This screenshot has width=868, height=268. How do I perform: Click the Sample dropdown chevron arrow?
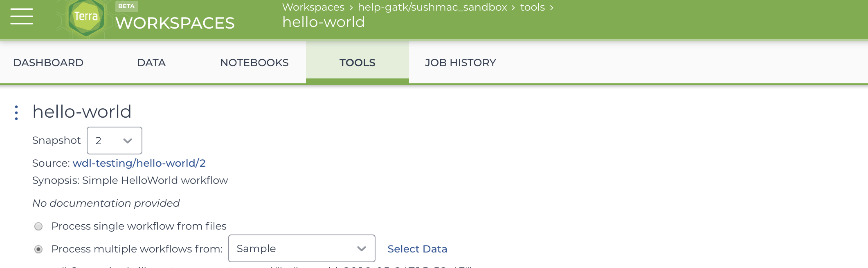(x=361, y=249)
